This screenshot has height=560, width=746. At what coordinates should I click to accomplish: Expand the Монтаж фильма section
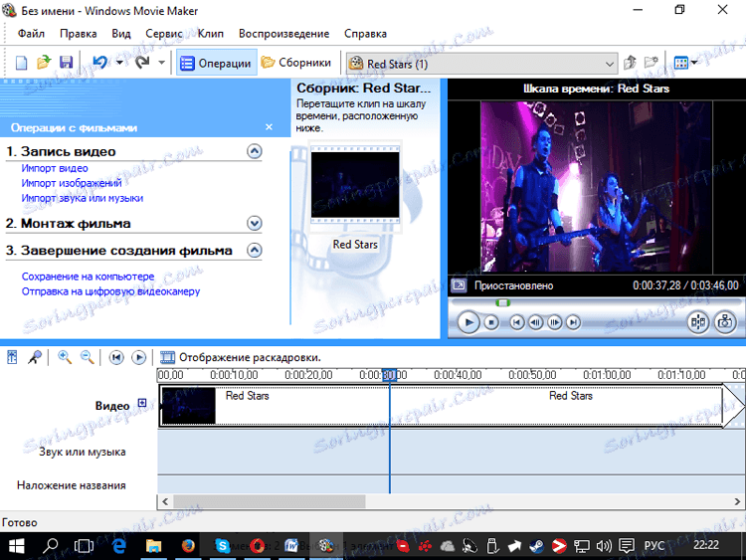point(254,224)
